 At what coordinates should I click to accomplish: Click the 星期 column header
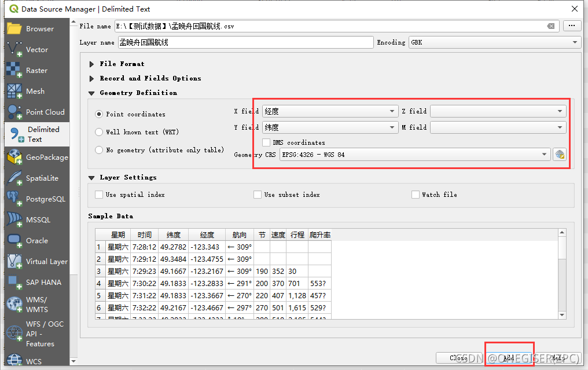point(118,235)
